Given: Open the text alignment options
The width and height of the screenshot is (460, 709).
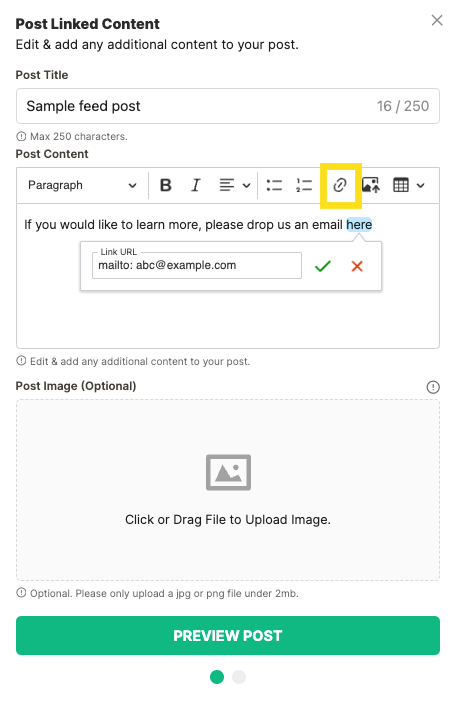Looking at the screenshot, I should pyautogui.click(x=234, y=185).
